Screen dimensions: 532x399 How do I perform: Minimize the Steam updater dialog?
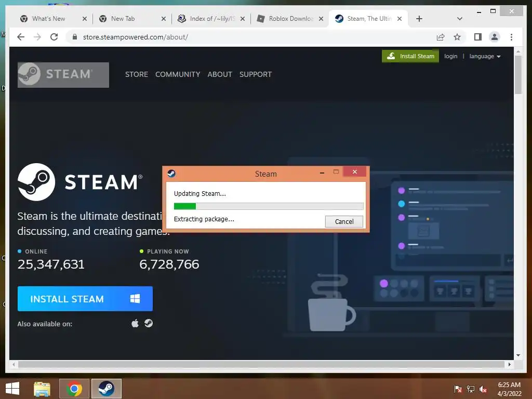click(322, 173)
